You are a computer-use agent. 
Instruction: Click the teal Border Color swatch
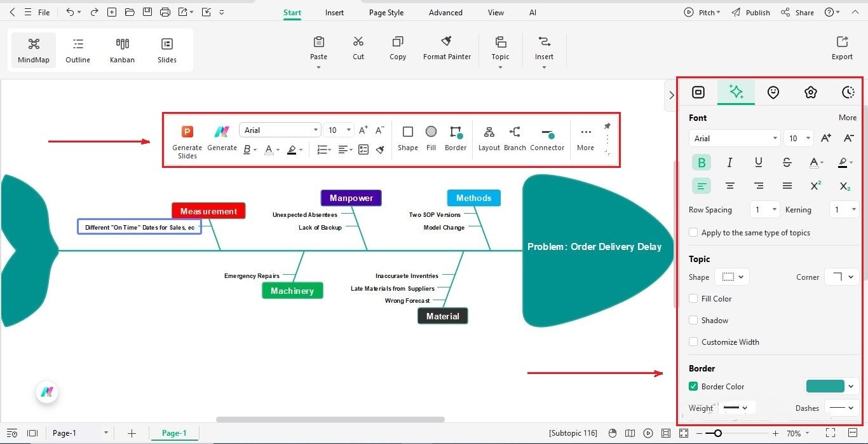(x=826, y=386)
